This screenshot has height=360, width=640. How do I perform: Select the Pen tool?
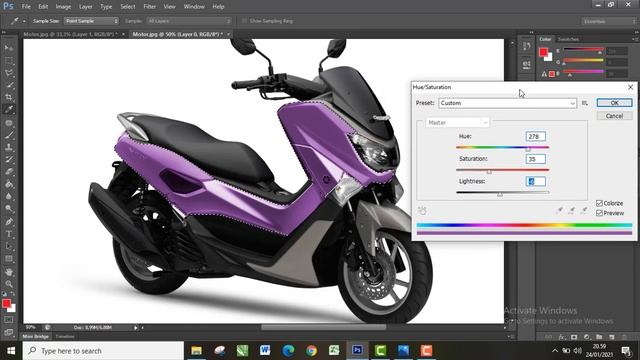9,222
